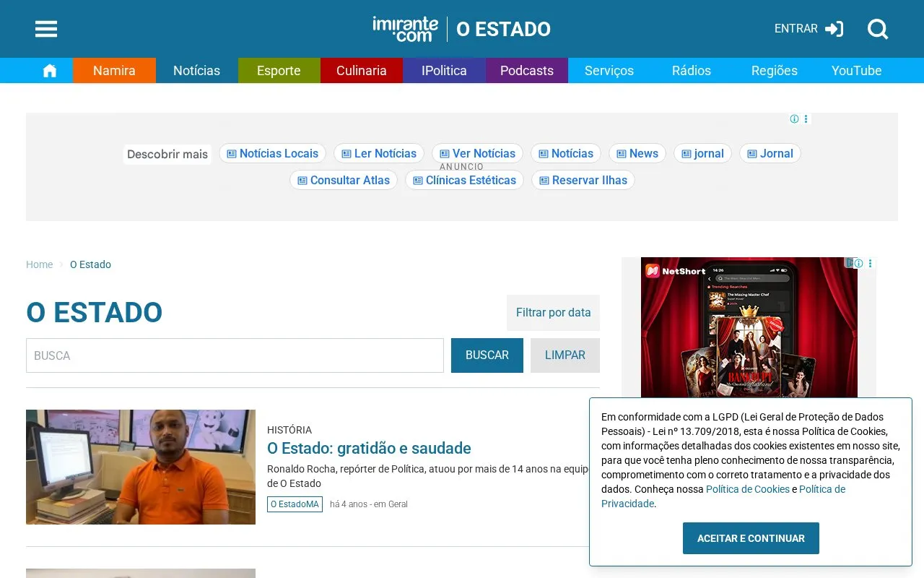This screenshot has height=578, width=924.
Task: Open the Notícias section
Action: tap(196, 71)
